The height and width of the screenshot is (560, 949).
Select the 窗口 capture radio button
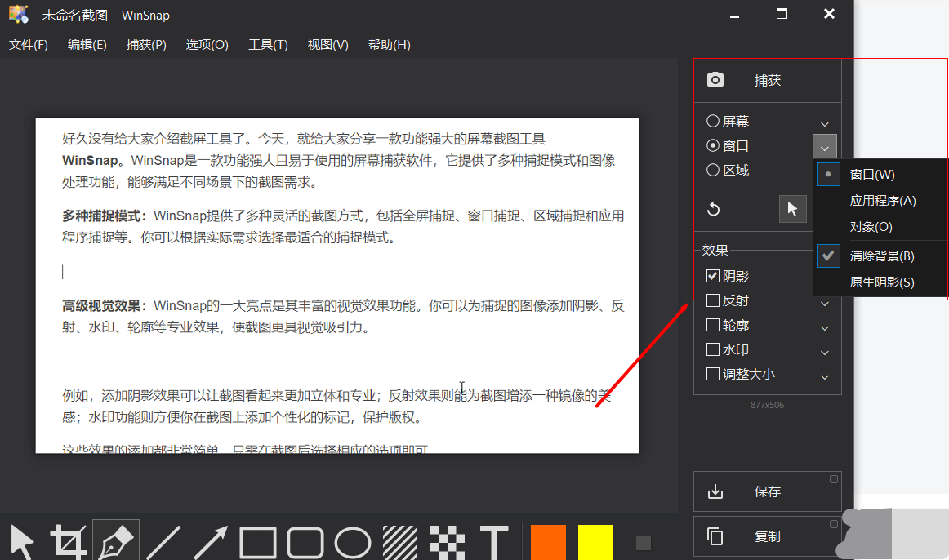[713, 146]
